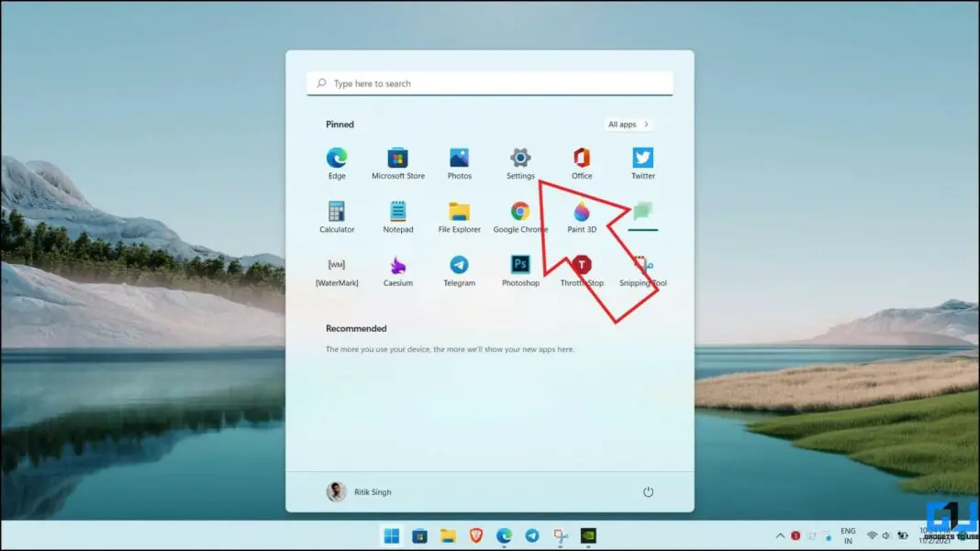The image size is (980, 551).
Task: Launch Paint 3D
Action: point(582,215)
